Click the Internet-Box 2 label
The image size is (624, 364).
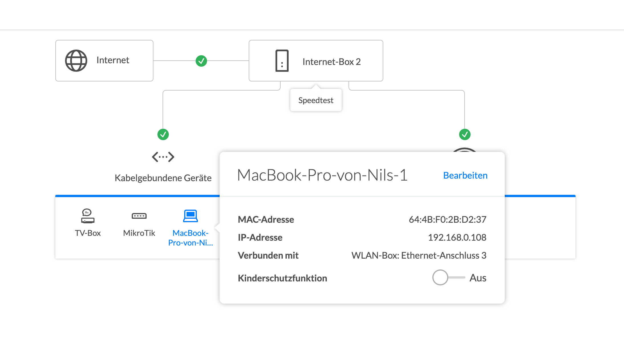click(x=331, y=62)
